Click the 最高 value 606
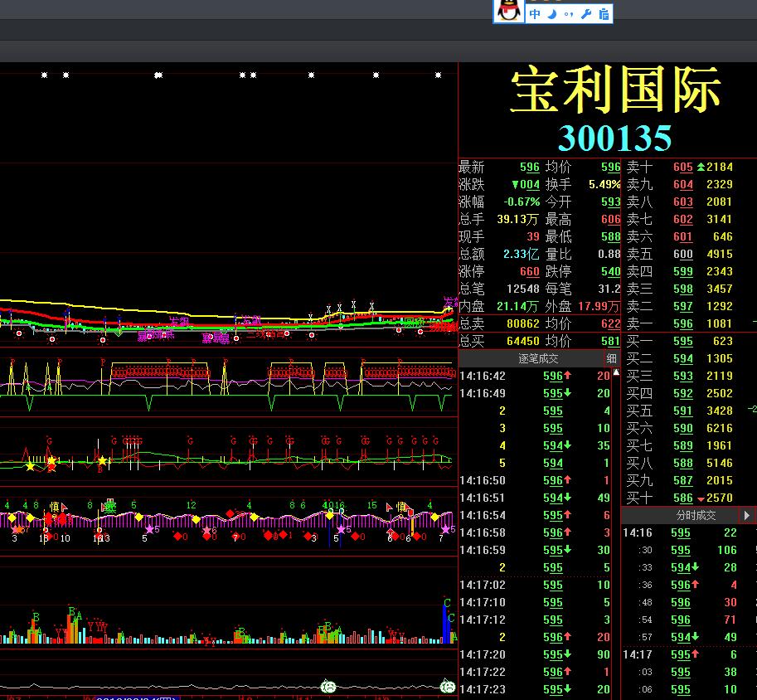757x700 pixels. 611,219
